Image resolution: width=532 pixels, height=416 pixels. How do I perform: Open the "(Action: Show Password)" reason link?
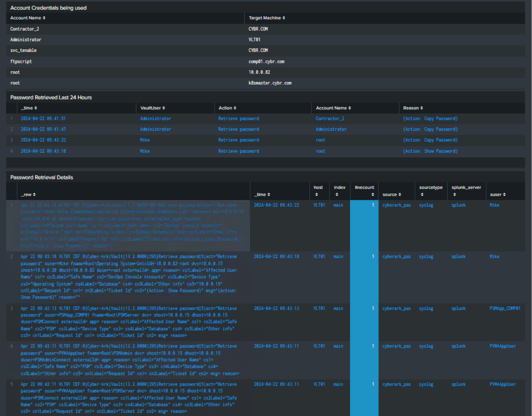[430, 150]
